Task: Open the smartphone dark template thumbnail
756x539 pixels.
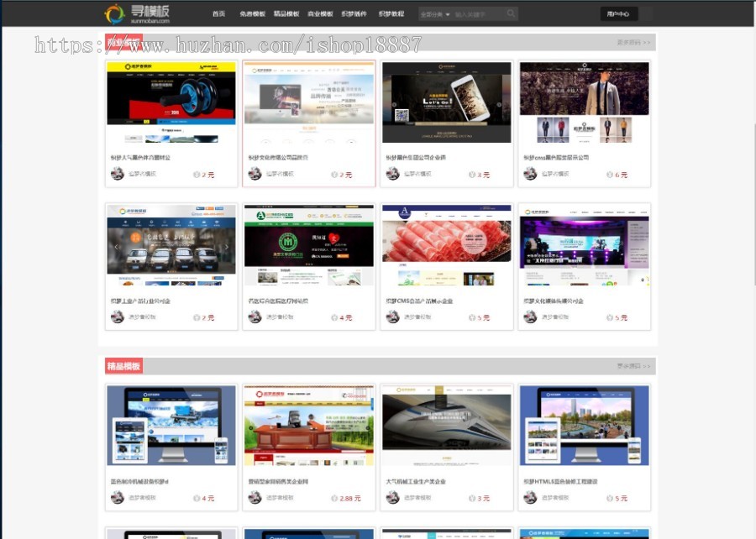Action: [446, 102]
